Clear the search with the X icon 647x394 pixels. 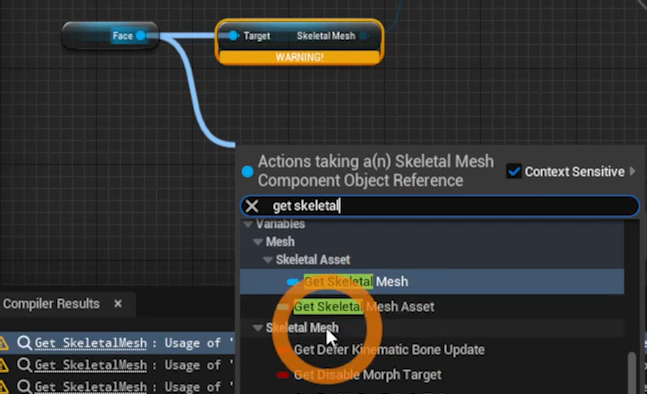point(252,206)
